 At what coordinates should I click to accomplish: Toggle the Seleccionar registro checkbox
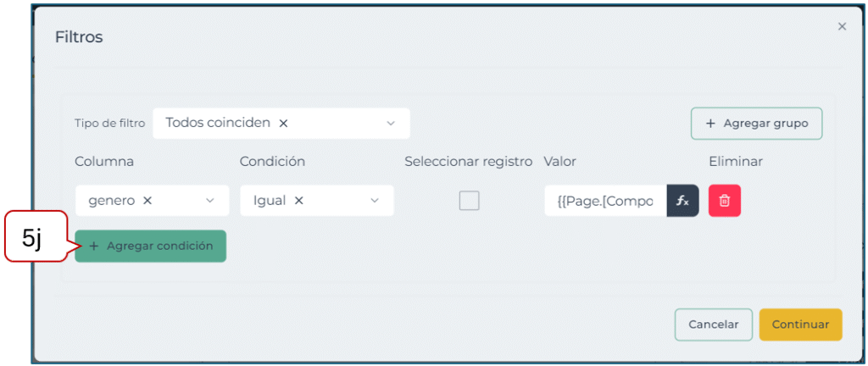coord(469,201)
